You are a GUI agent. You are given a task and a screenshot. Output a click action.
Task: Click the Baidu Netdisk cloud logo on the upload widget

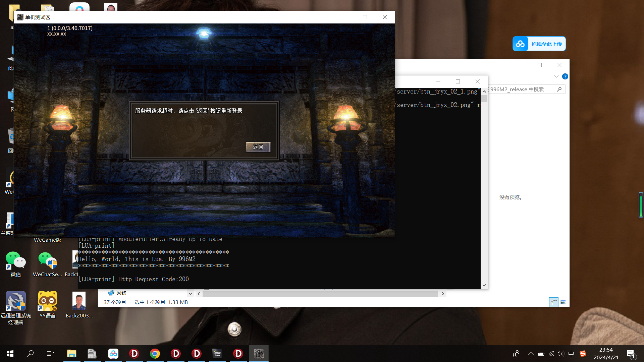pos(520,44)
